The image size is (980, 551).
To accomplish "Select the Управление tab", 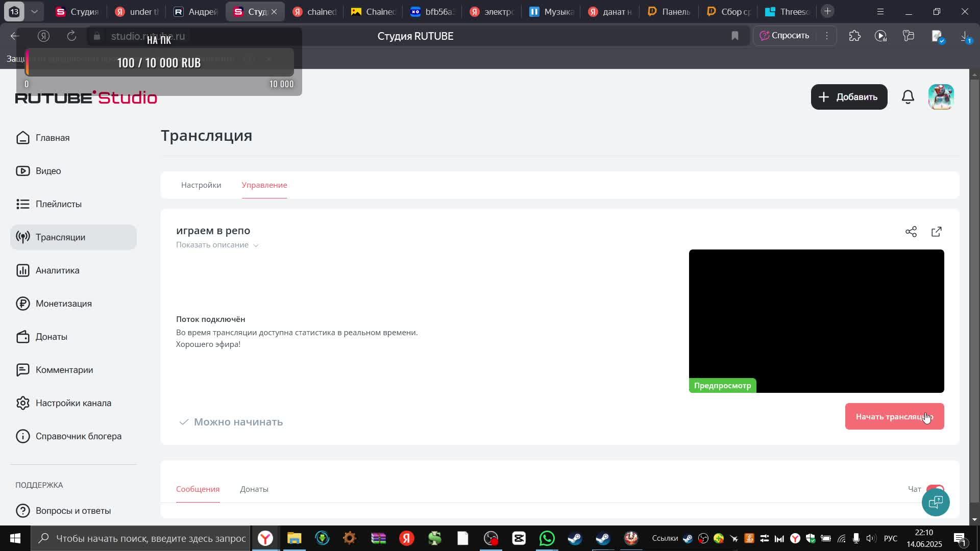I will tap(264, 185).
